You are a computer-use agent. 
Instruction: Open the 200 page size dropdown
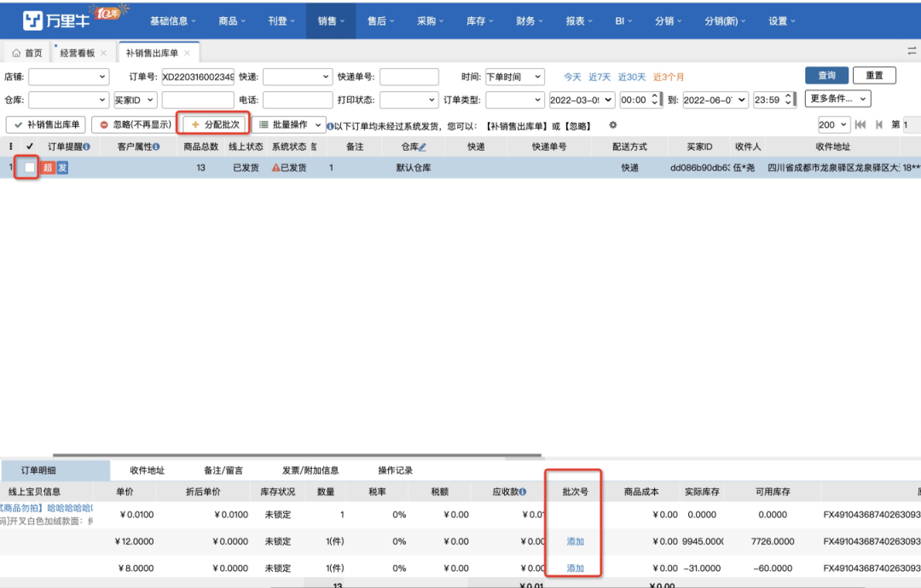[833, 124]
